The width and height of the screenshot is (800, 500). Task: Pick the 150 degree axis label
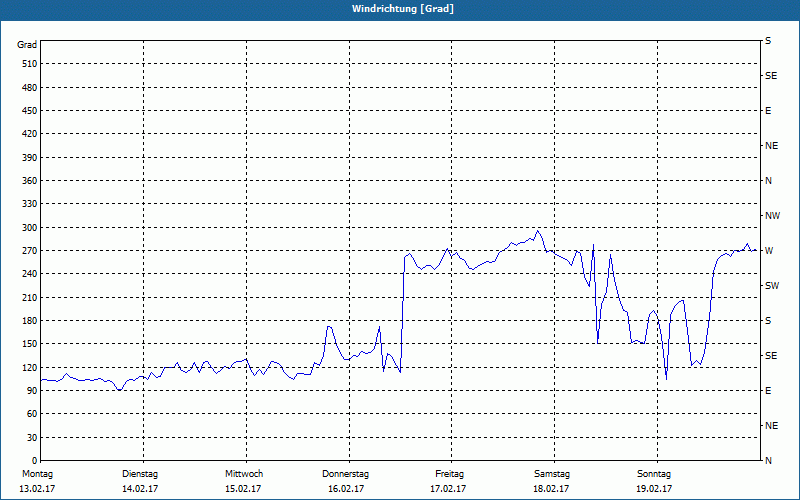click(x=29, y=344)
